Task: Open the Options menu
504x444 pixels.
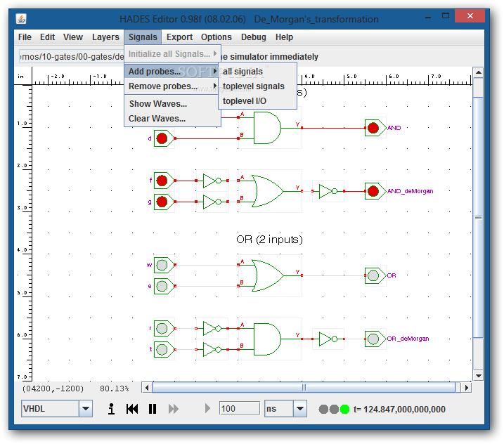Action: click(x=217, y=37)
